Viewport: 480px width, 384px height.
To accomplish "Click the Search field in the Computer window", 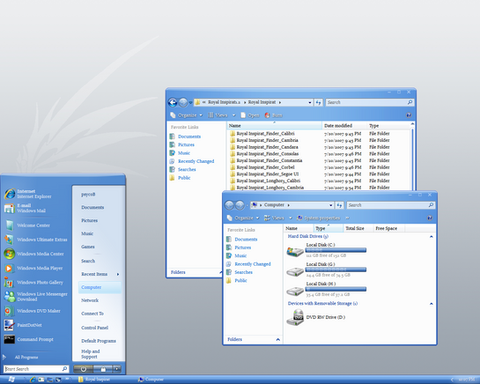I will (x=391, y=205).
